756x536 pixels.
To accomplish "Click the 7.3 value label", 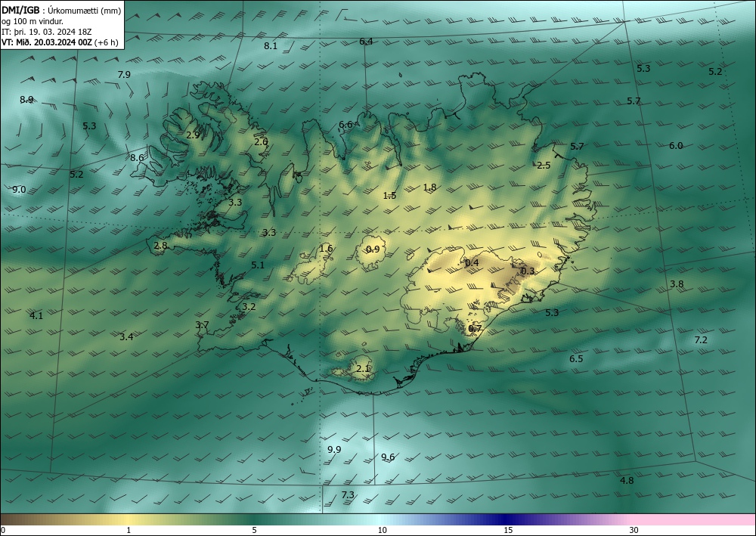I will click(348, 494).
